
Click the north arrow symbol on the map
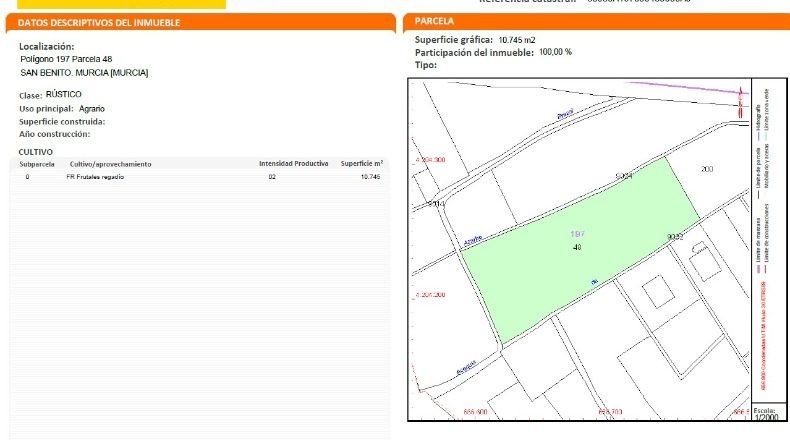740,102
